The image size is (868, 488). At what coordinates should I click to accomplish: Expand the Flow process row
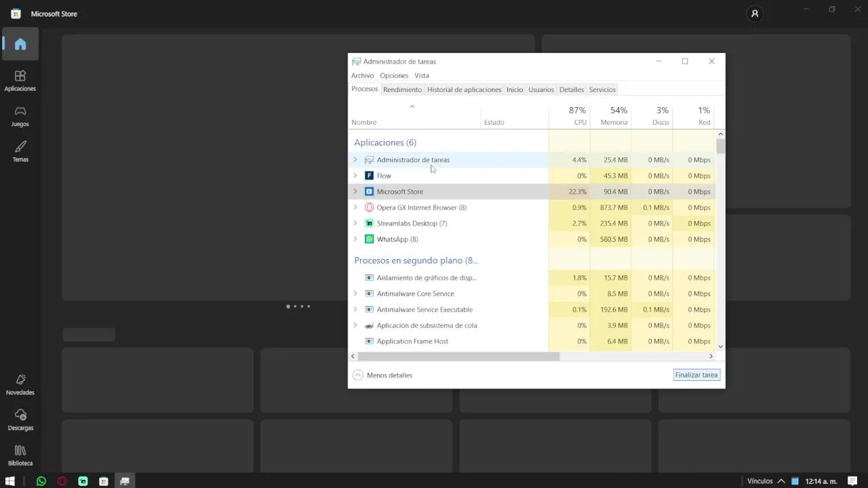click(355, 176)
